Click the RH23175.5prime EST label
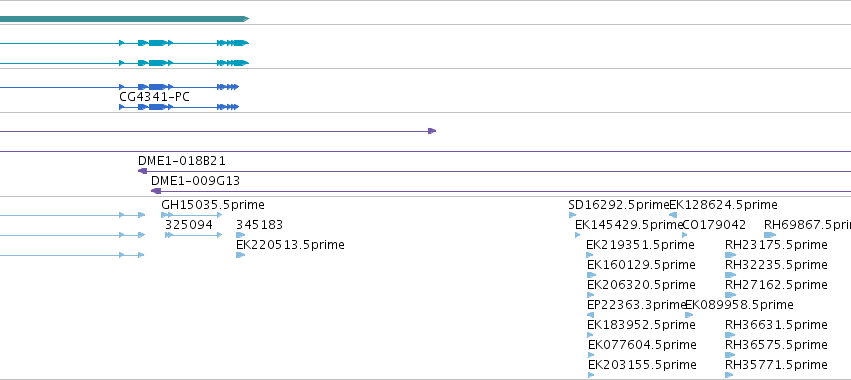Image resolution: width=851 pixels, height=380 pixels. 776,245
